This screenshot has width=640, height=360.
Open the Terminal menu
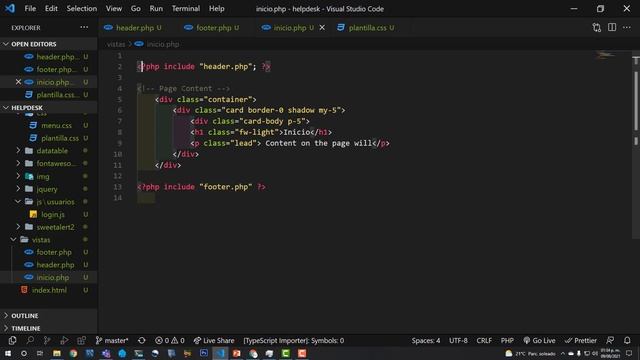click(186, 9)
